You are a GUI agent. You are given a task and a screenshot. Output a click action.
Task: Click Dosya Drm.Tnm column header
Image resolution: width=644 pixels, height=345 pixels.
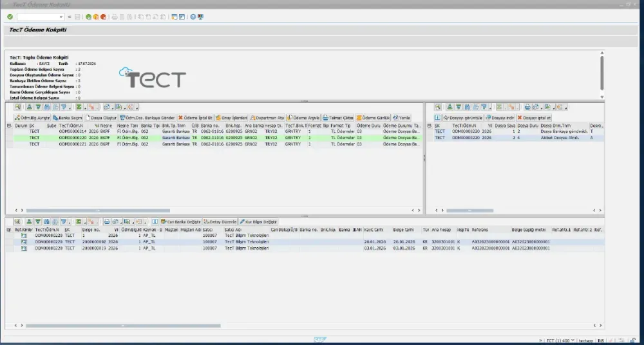pyautogui.click(x=564, y=126)
